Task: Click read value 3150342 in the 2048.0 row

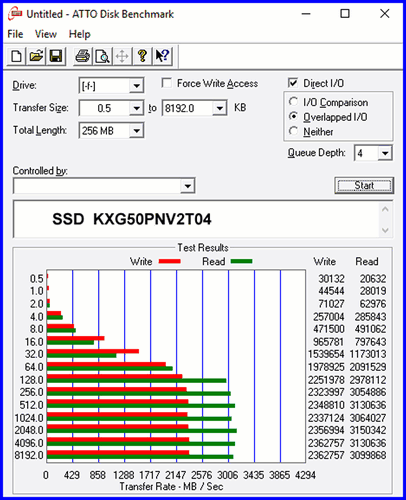Action: coord(368,430)
